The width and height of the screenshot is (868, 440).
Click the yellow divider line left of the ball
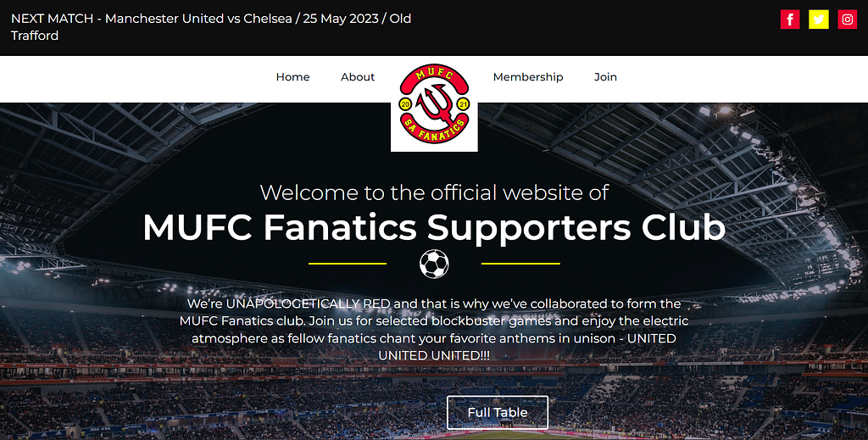tap(348, 264)
